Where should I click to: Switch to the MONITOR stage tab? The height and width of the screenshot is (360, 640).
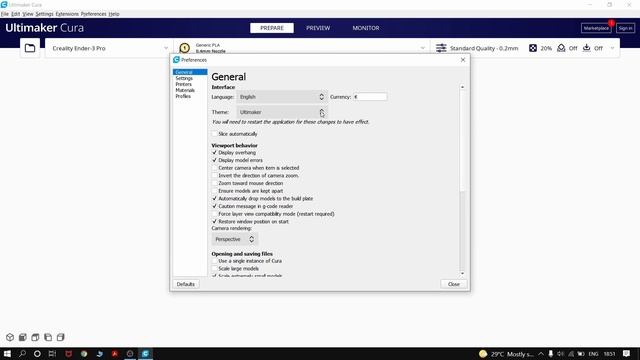(366, 28)
